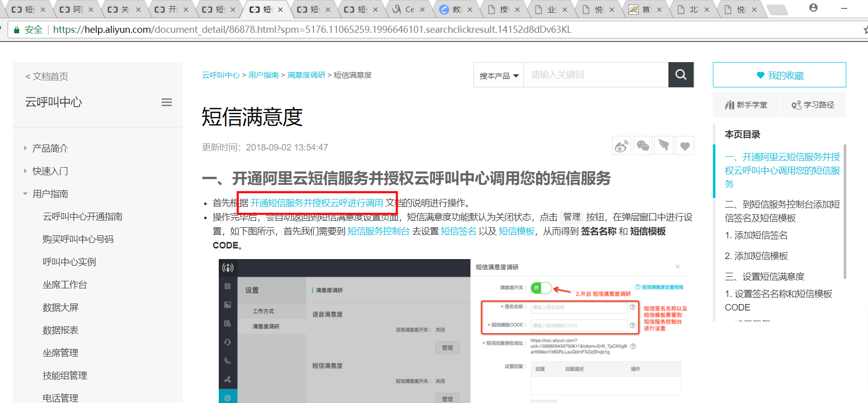Screen dimensions: 868x403
Task: Open 坐席工作台 in sidebar
Action: tap(65, 284)
